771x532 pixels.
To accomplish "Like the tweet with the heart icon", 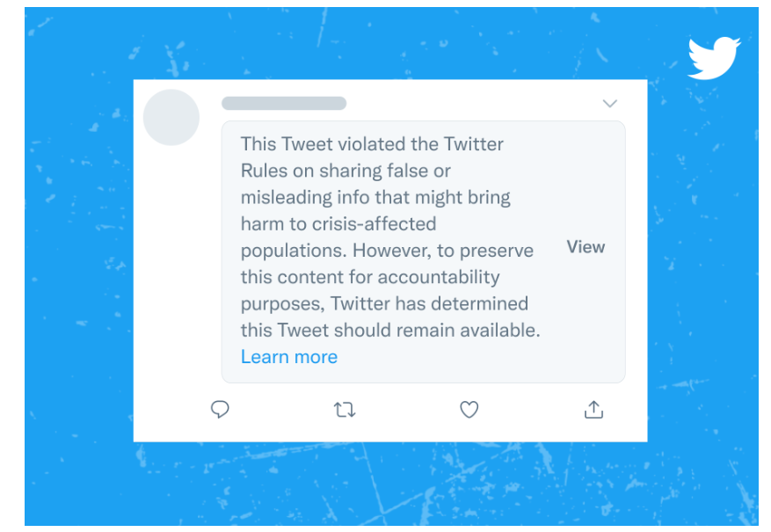I will point(469,409).
